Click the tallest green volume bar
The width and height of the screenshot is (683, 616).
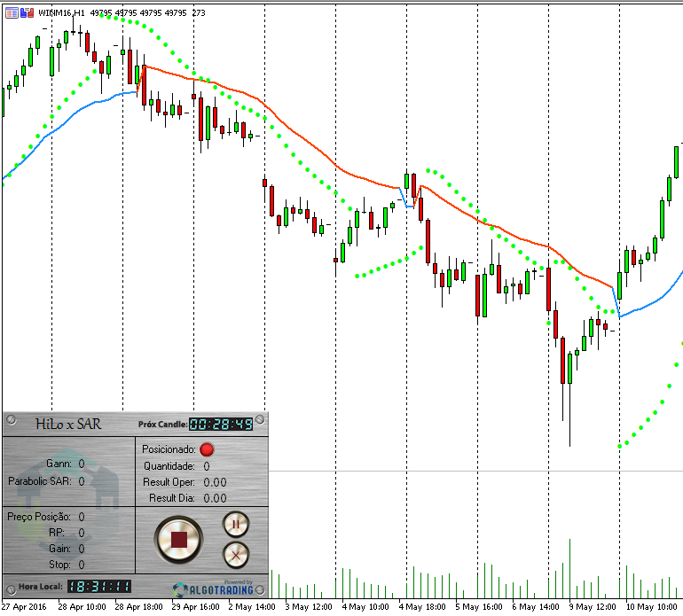[x=569, y=568]
